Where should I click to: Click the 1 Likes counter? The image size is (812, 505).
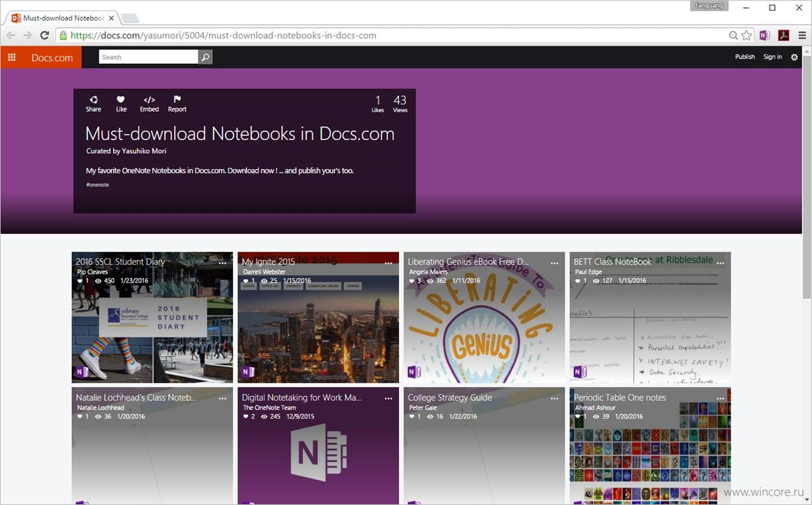click(377, 104)
